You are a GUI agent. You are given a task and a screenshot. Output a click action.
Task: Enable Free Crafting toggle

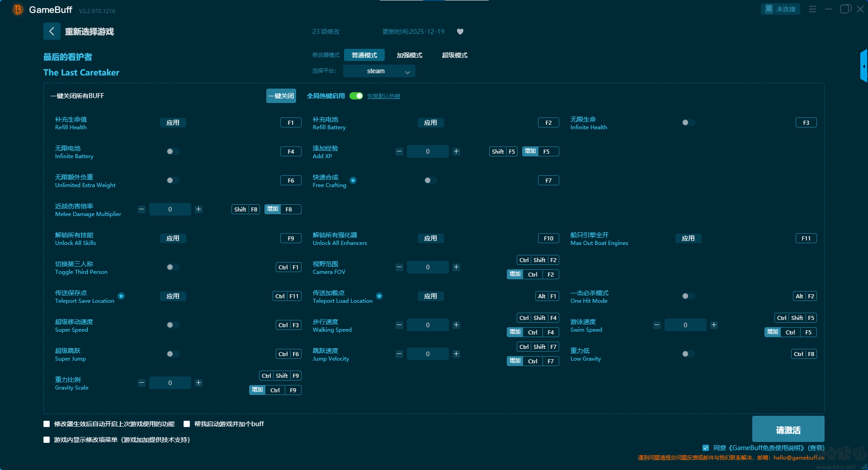click(x=430, y=180)
